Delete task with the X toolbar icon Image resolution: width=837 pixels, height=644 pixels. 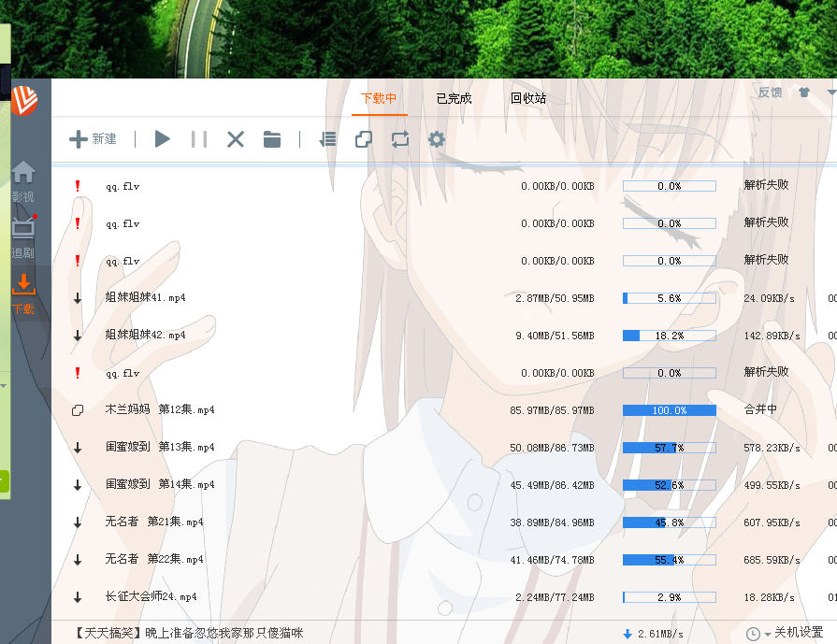[x=236, y=139]
